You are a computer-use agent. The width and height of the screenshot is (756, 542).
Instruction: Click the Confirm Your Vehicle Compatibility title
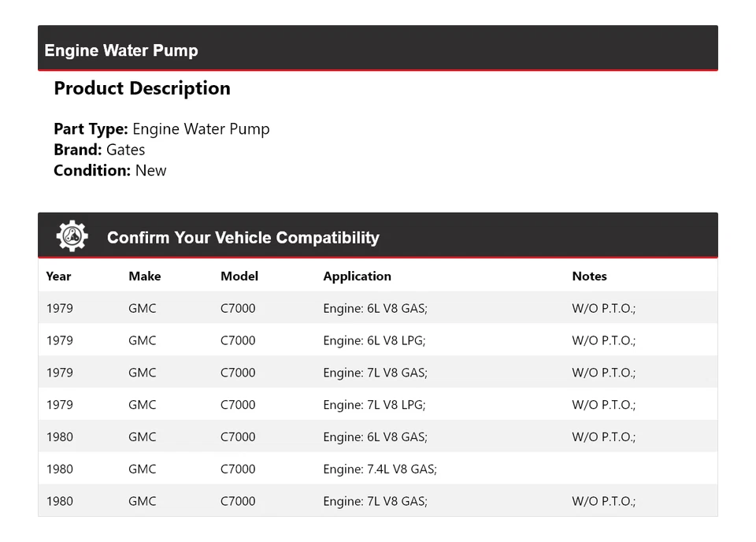pyautogui.click(x=243, y=237)
